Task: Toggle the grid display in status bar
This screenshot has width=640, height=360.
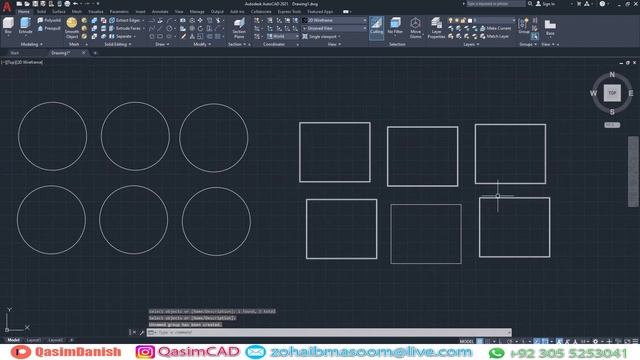Action: click(480, 341)
